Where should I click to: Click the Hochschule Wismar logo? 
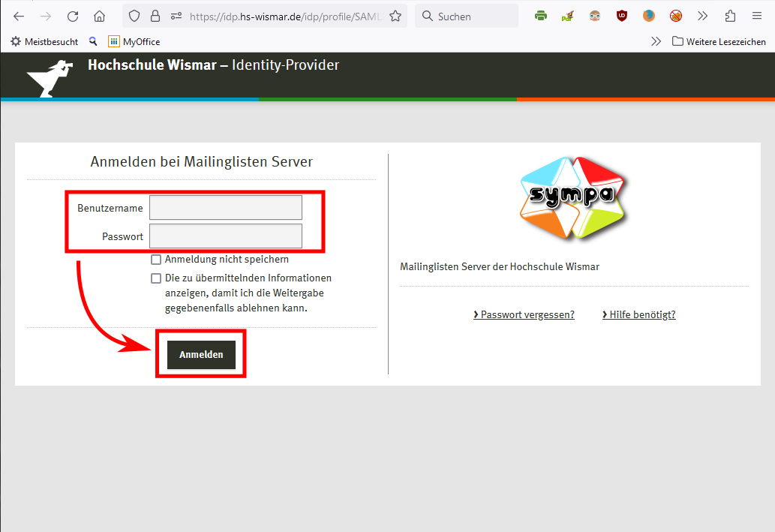[50, 78]
